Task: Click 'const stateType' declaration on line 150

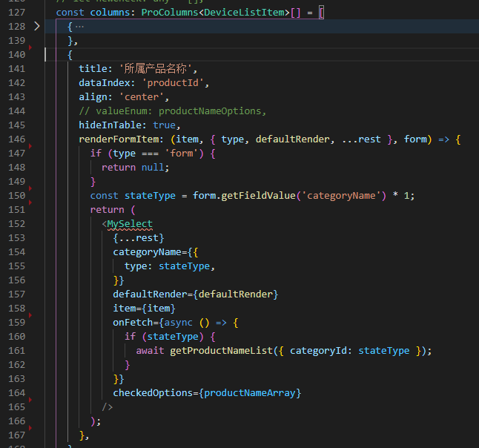Action: pyautogui.click(x=133, y=196)
